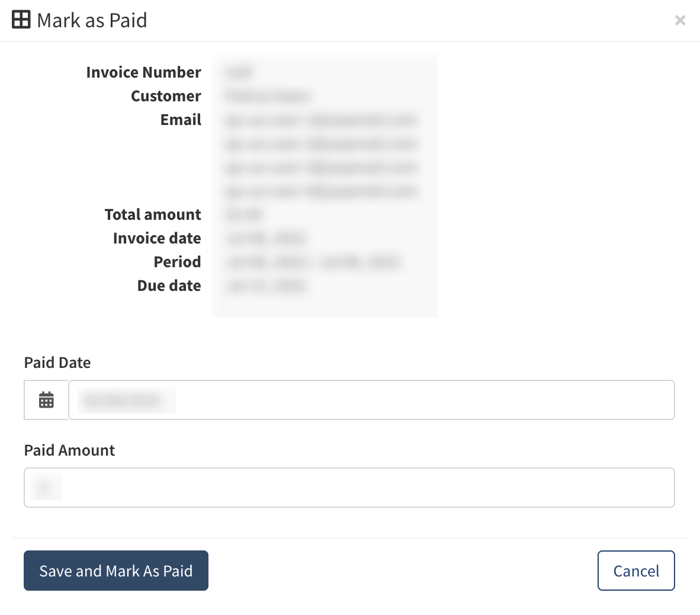The image size is (700, 615).
Task: Click the Save and Mark As Paid button
Action: point(116,571)
